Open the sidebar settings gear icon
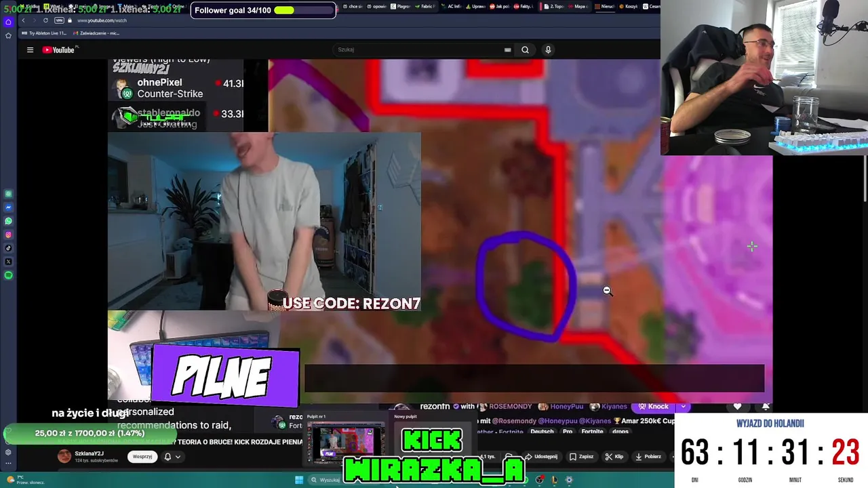This screenshot has width=868, height=488. (x=8, y=452)
